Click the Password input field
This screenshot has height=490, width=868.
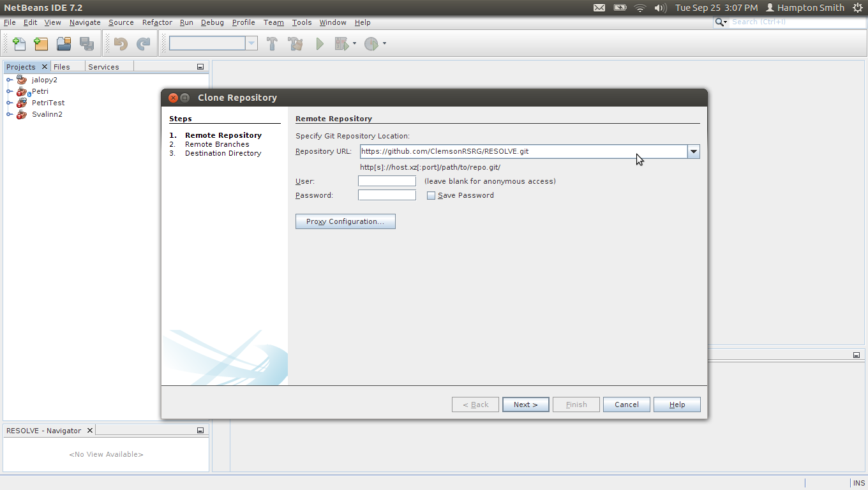(387, 195)
